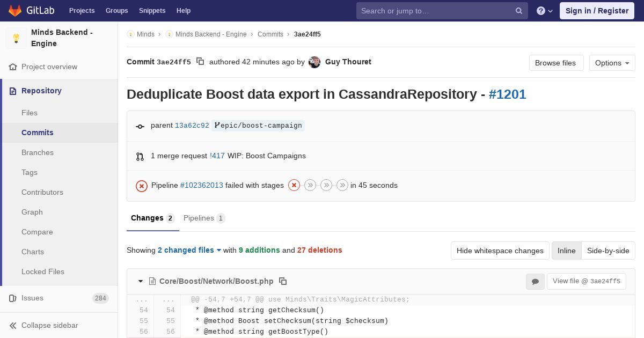Click the Search or jump to field
Image resolution: width=644 pixels, height=338 pixels.
click(x=435, y=11)
